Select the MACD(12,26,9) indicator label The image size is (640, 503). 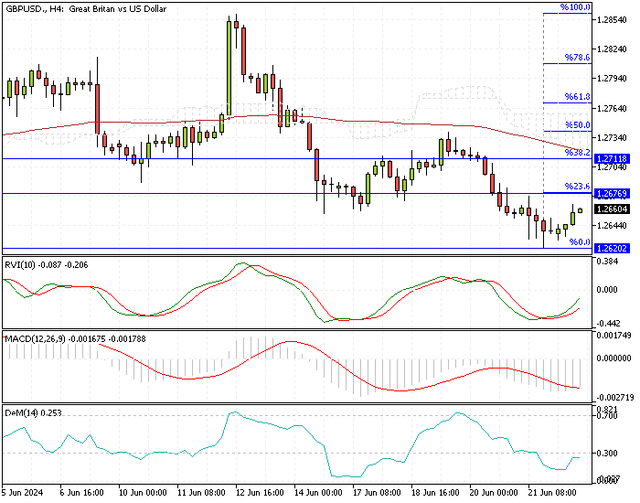(75, 339)
